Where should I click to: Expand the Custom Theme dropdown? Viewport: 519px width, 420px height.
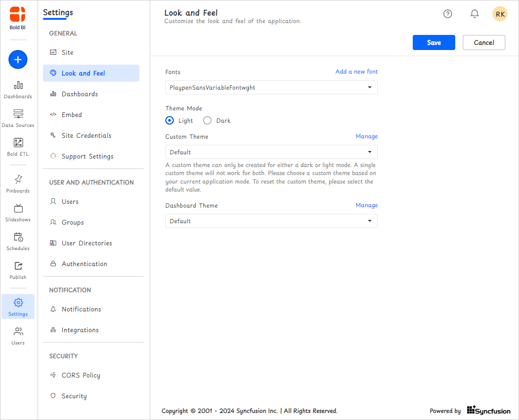pyautogui.click(x=271, y=152)
